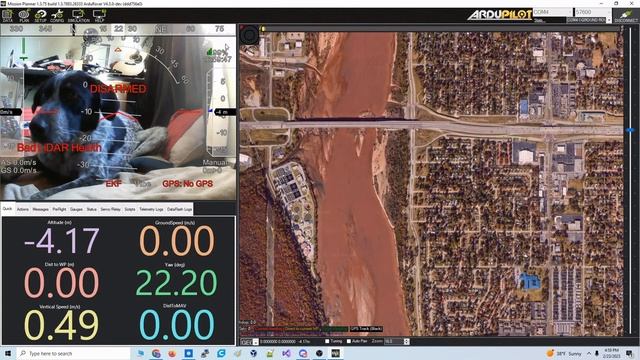Switch to the Messages tab
This screenshot has width=640, height=360.
(x=40, y=209)
